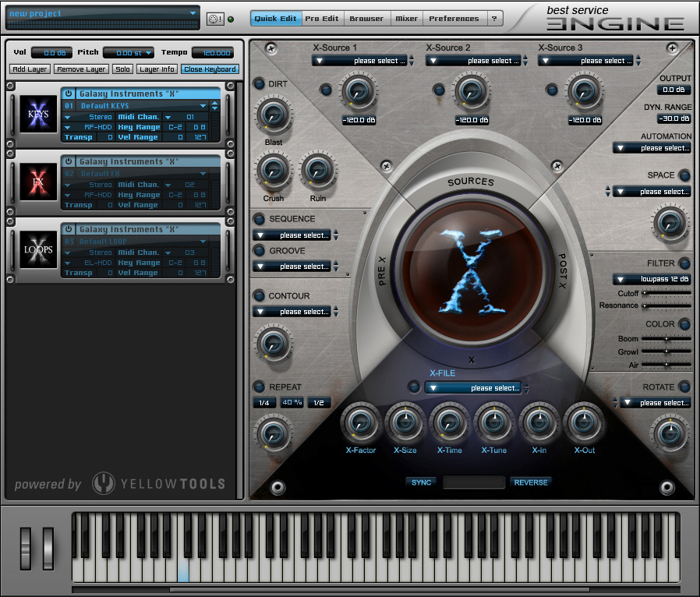Click the X-Out knob
700x597 pixels.
pyautogui.click(x=584, y=422)
